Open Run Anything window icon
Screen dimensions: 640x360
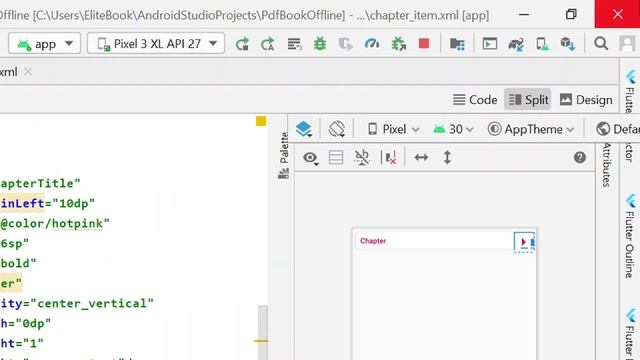[x=490, y=44]
